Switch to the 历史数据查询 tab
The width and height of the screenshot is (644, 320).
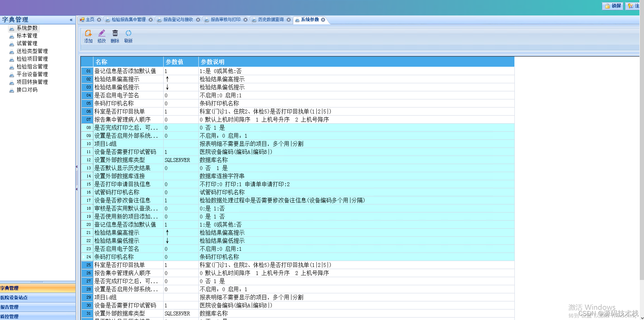point(271,20)
